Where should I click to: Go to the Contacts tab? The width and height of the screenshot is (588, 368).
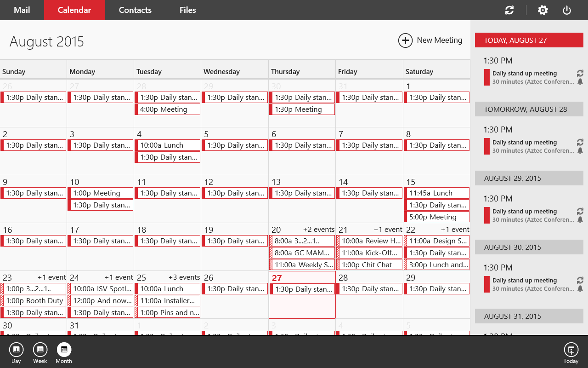[135, 10]
